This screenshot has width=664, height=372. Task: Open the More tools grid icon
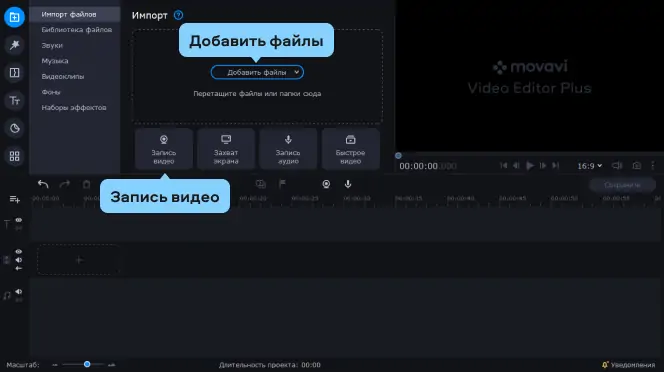point(14,156)
